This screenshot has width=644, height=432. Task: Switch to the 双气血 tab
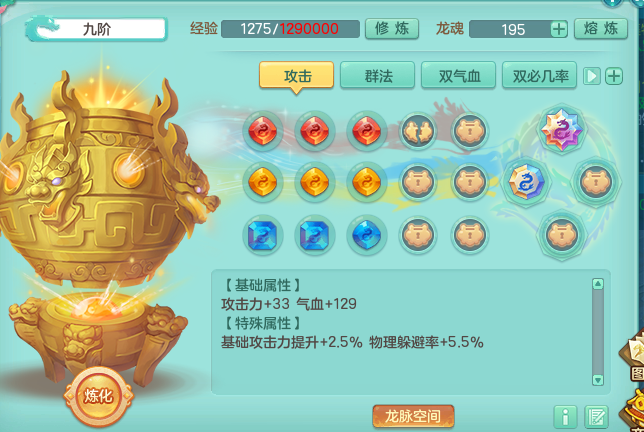coord(458,75)
